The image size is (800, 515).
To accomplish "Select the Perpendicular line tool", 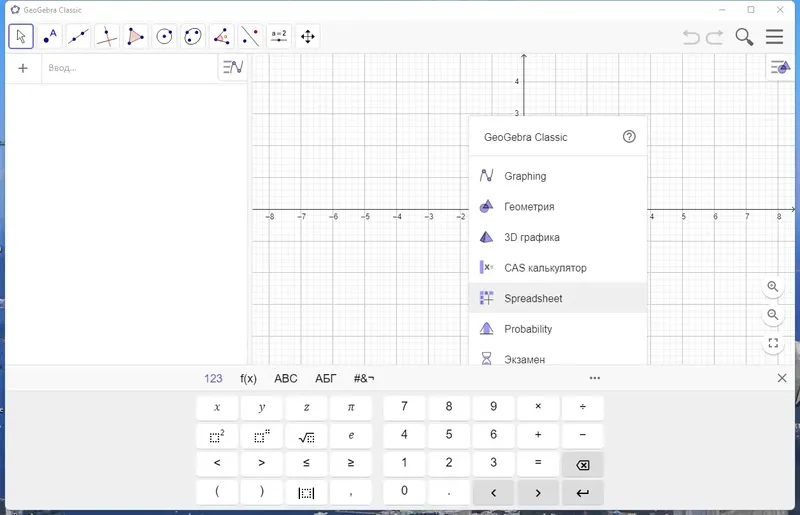I will point(107,36).
